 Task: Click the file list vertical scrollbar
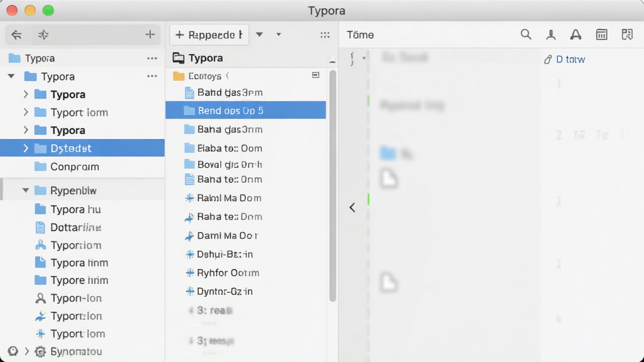pyautogui.click(x=333, y=185)
